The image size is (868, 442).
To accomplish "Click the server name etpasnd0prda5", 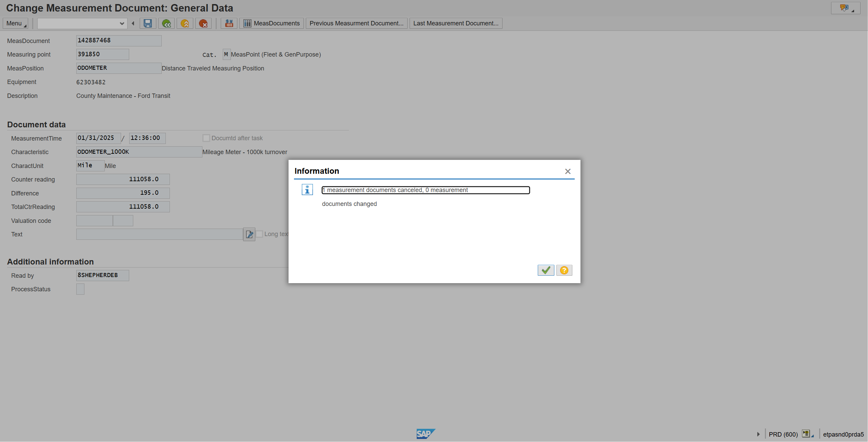I will (843, 435).
